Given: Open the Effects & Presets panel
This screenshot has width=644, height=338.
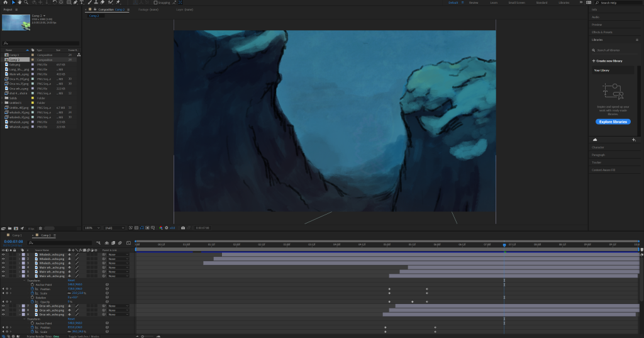Looking at the screenshot, I should point(602,32).
